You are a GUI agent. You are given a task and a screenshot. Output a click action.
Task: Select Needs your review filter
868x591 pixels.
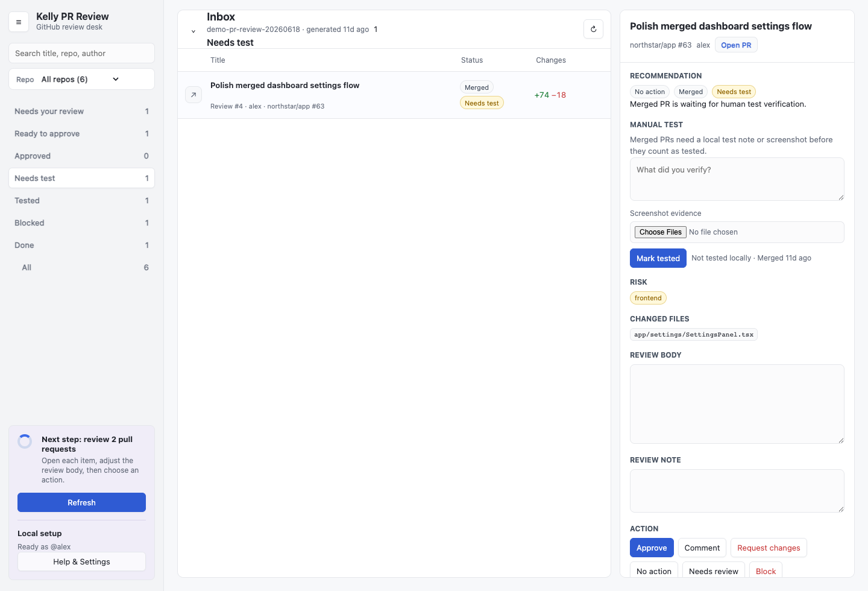pyautogui.click(x=81, y=112)
